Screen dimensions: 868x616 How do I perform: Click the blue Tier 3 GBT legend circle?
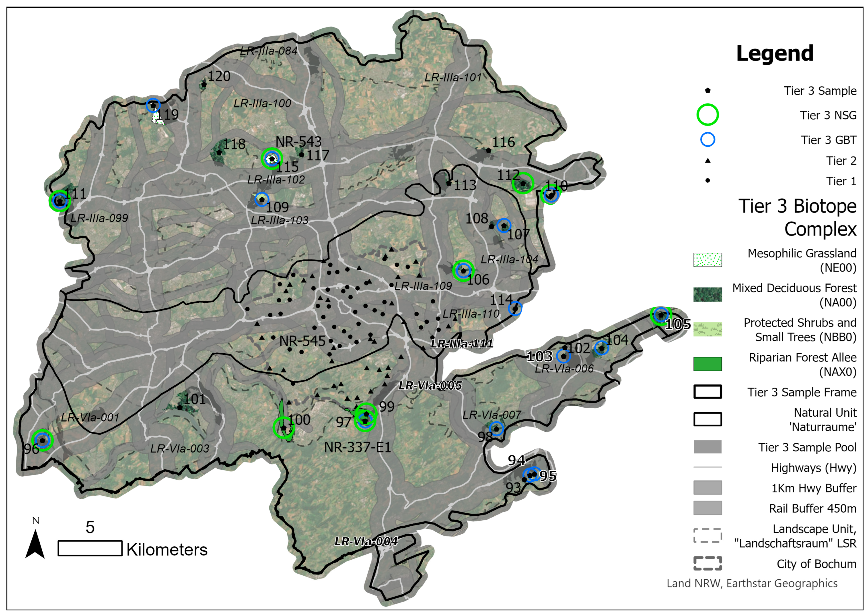point(707,140)
